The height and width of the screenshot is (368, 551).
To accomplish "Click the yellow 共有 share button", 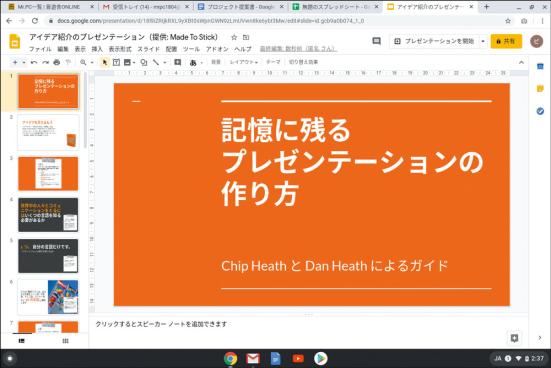I will [x=506, y=41].
